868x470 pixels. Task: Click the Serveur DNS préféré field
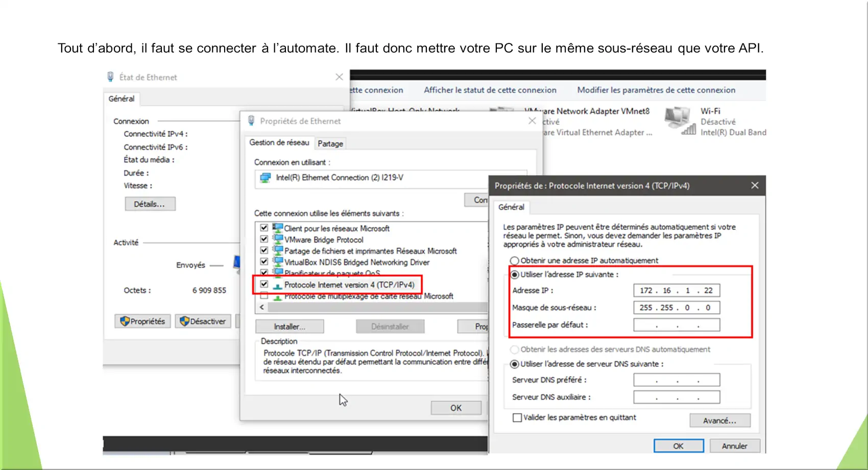(x=677, y=380)
